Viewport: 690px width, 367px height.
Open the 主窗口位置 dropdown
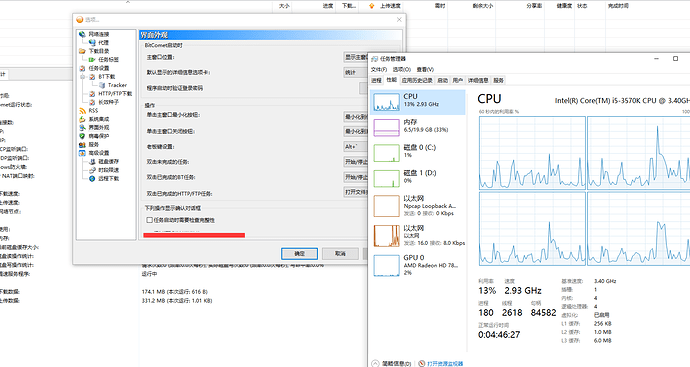pyautogui.click(x=356, y=57)
